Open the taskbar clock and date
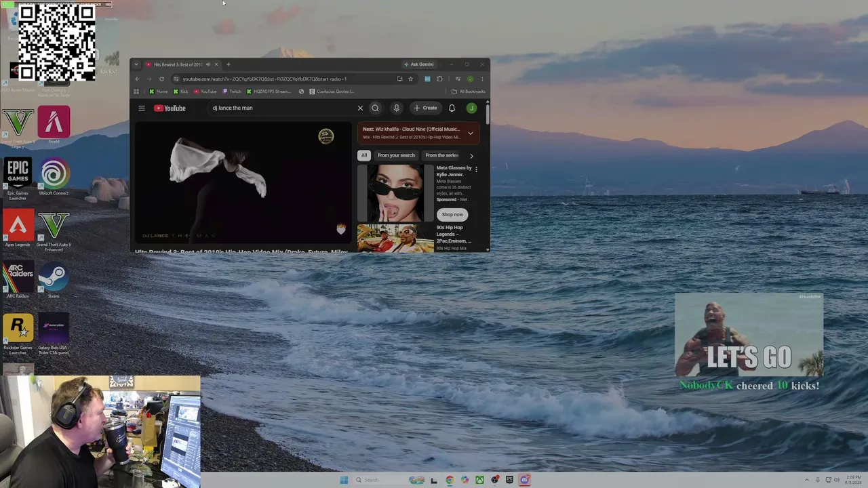The height and width of the screenshot is (488, 868). pos(852,480)
